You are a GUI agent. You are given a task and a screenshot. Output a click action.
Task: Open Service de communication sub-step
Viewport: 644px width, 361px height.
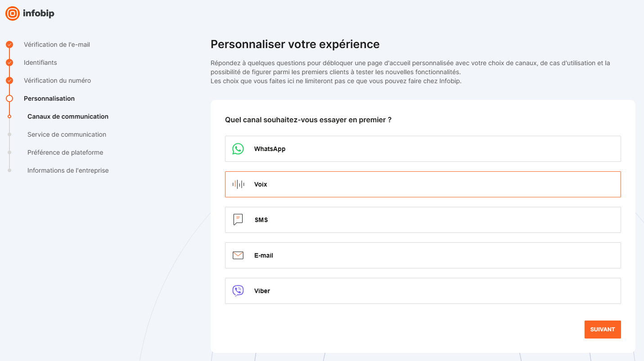67,134
